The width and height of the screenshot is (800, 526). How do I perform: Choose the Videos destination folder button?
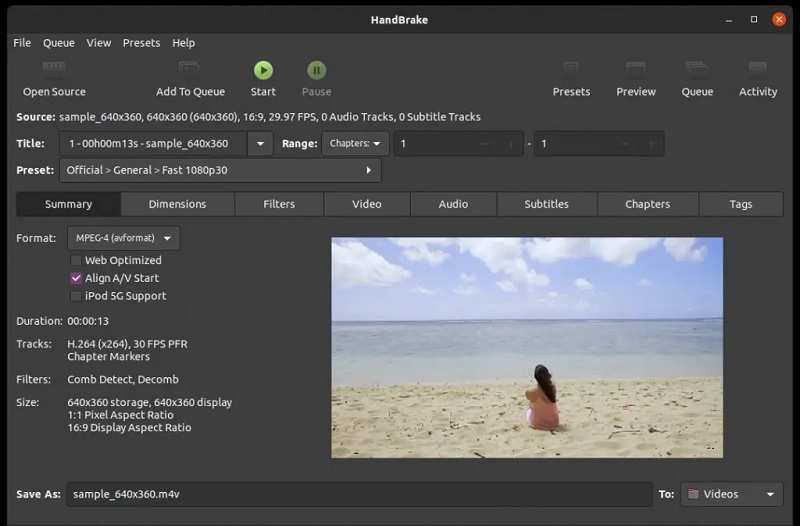[732, 494]
